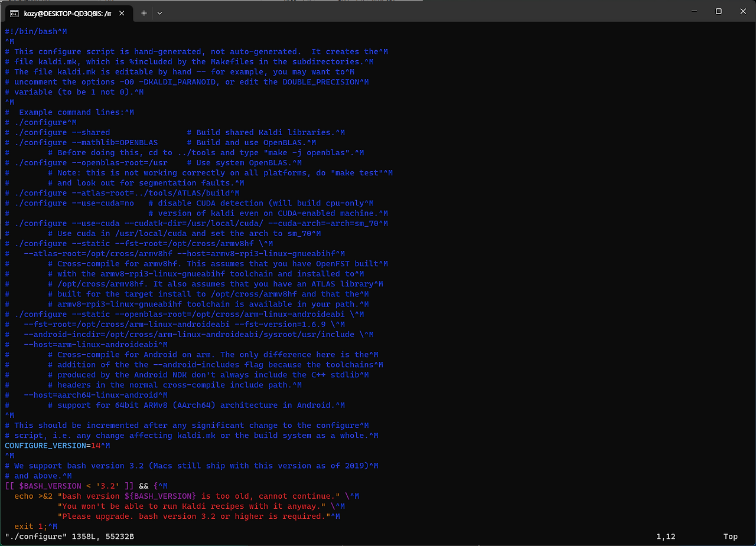Viewport: 756px width, 546px height.
Task: Click the 1,12 cursor position indicator
Action: click(665, 537)
